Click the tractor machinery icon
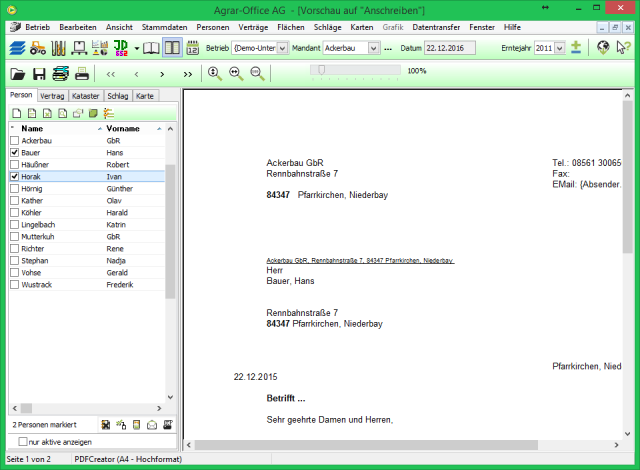This screenshot has height=470, width=640. tap(38, 48)
